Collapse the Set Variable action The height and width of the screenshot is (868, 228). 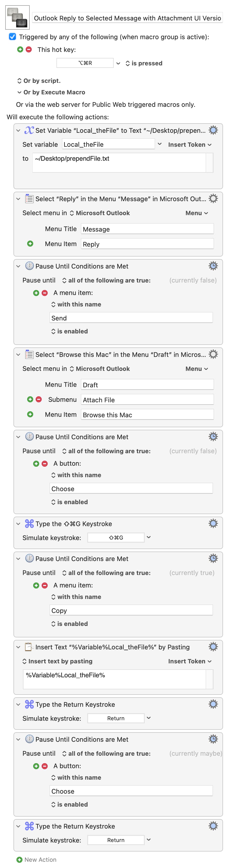[x=18, y=131]
